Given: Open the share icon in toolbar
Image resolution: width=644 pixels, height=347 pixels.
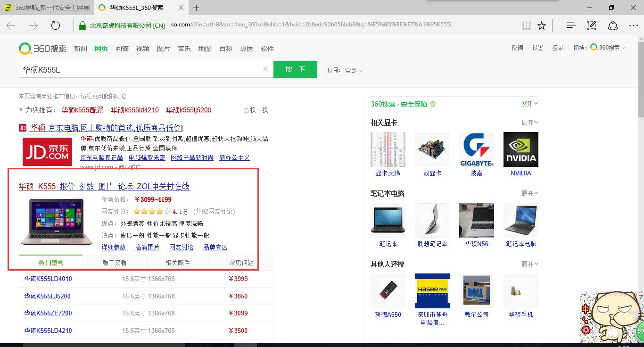Looking at the screenshot, I should pyautogui.click(x=612, y=25).
